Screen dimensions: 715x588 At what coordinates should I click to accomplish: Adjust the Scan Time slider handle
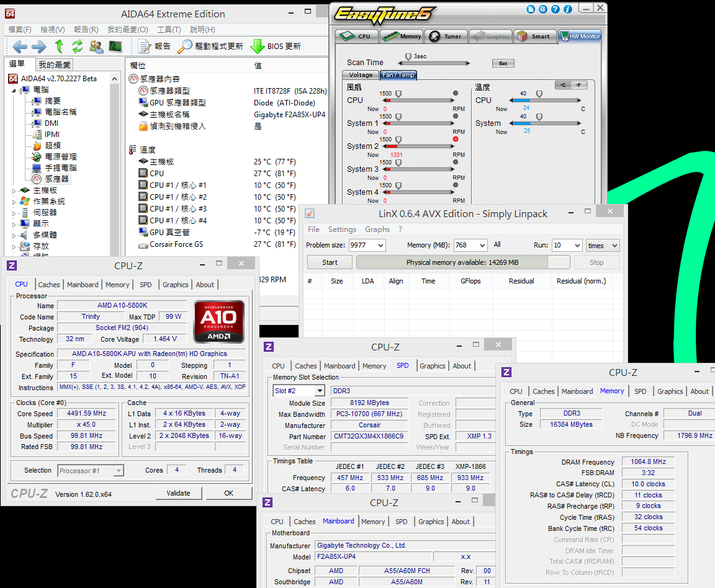408,56
